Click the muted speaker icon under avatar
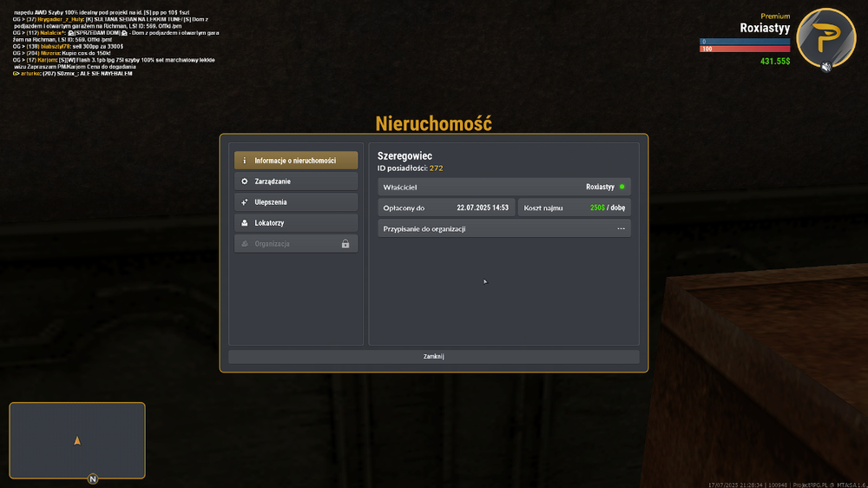Image resolution: width=868 pixels, height=488 pixels. [826, 67]
